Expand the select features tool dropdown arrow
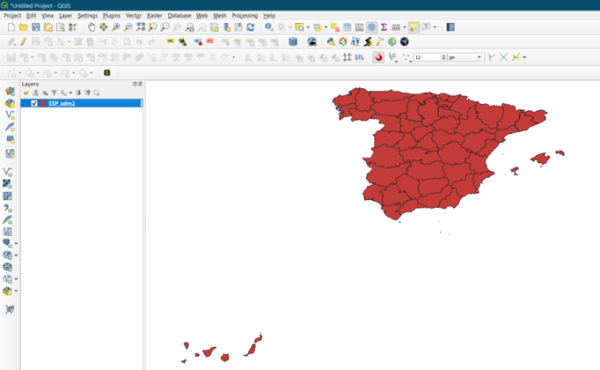Image resolution: width=600 pixels, height=370 pixels. (x=308, y=27)
